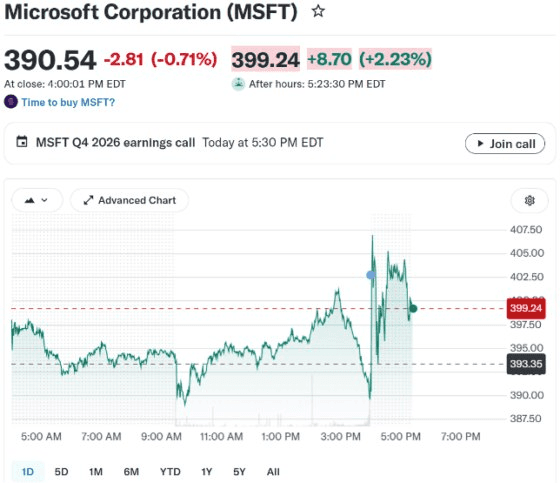Image resolution: width=560 pixels, height=483 pixels.
Task: Select the 1M time range
Action: click(x=96, y=472)
